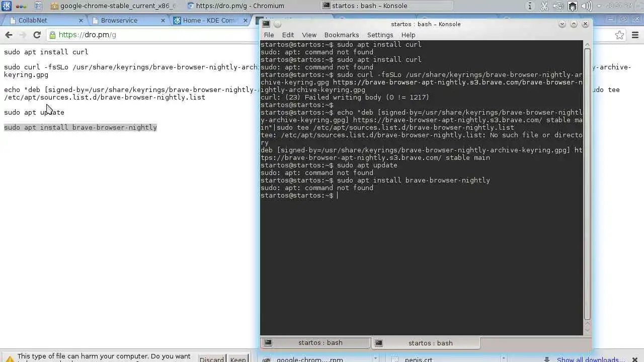
Task: Bookmark this page with star icon
Action: pos(620,35)
